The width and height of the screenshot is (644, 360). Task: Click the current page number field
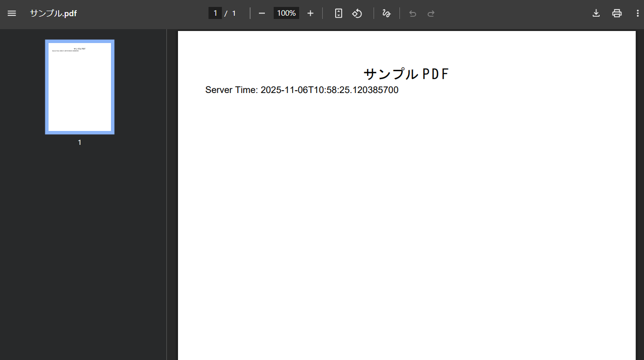215,13
